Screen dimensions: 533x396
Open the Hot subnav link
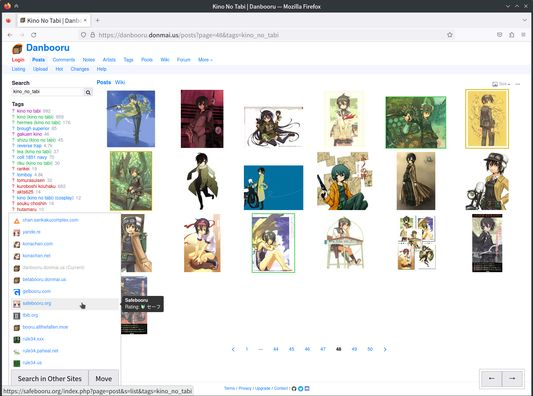point(59,69)
